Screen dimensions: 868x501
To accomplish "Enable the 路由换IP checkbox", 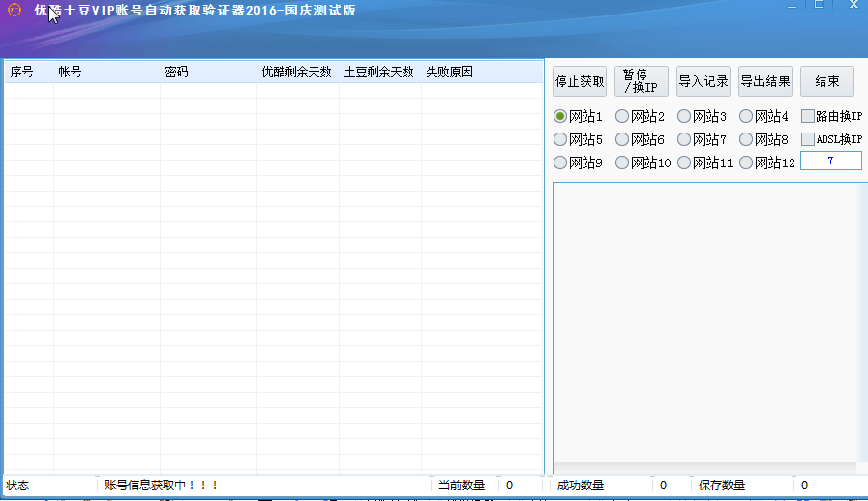I will click(808, 116).
